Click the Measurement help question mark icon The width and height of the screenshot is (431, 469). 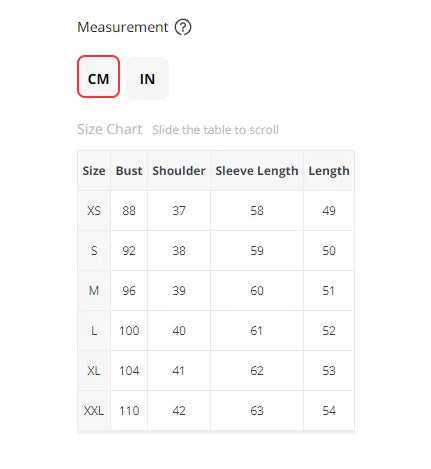183,27
